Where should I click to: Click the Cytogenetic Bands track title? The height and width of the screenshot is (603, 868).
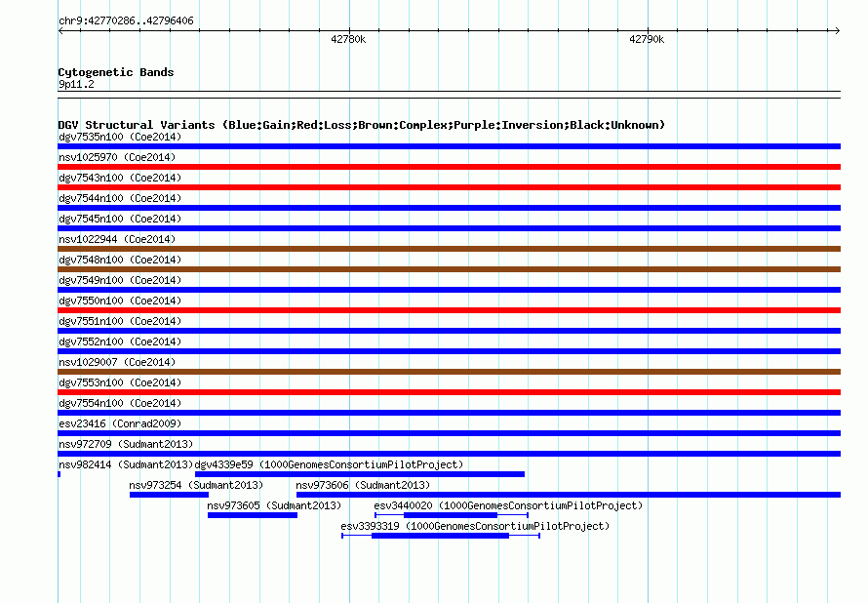coord(116,72)
